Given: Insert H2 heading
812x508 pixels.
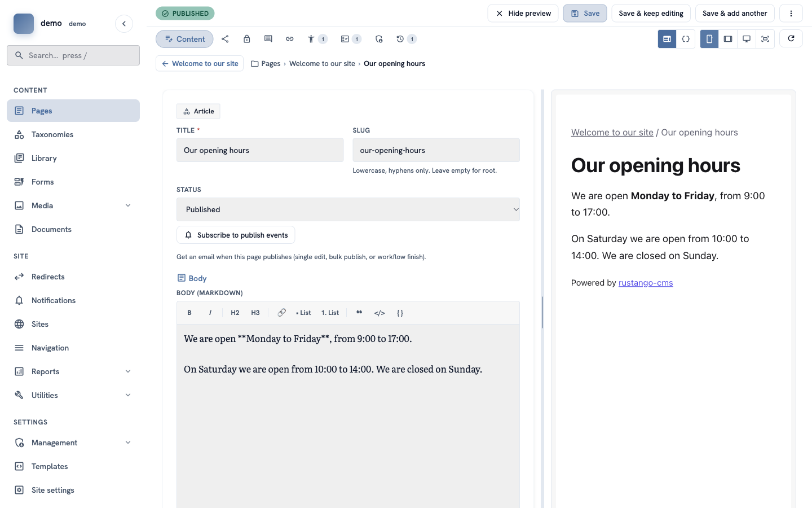Looking at the screenshot, I should pyautogui.click(x=235, y=313).
